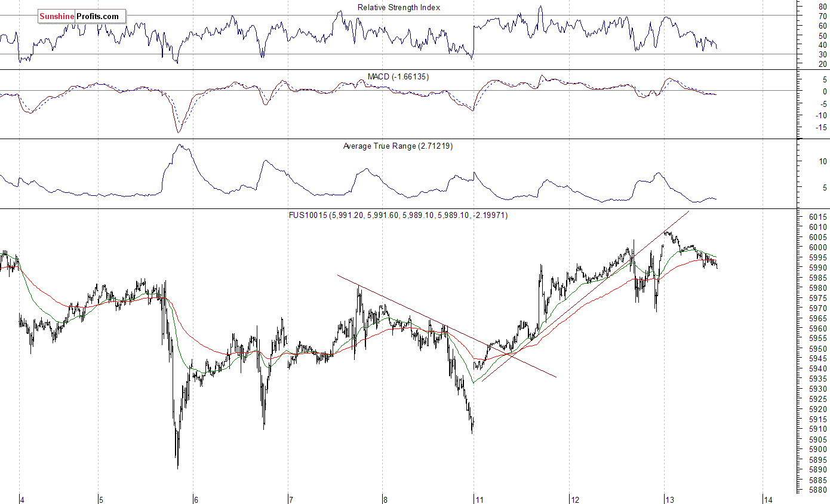Screen dimensions: 830x504
Task: Click the ATR 5 scale label
Action: 825,188
